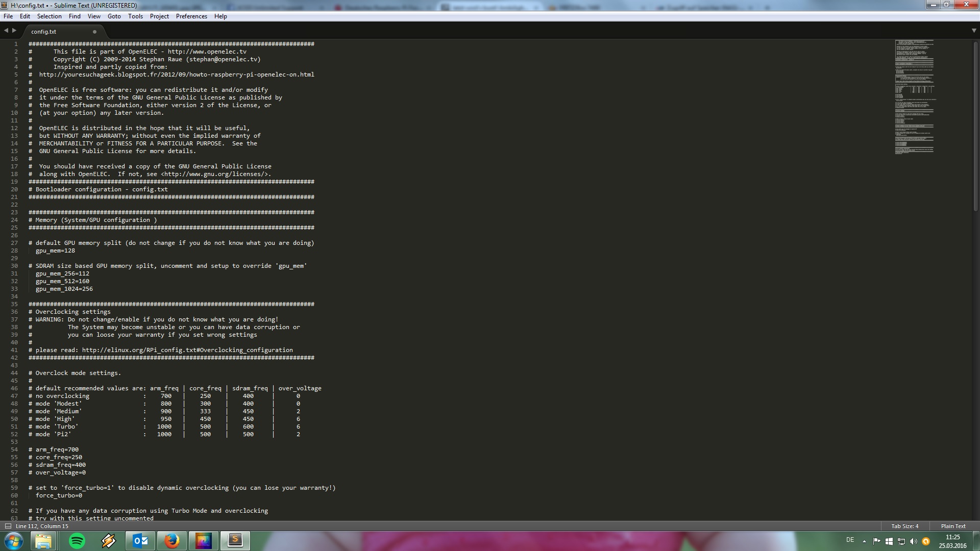Change syntax via Plain Text selector
Image resolution: width=980 pixels, height=551 pixels.
click(953, 526)
